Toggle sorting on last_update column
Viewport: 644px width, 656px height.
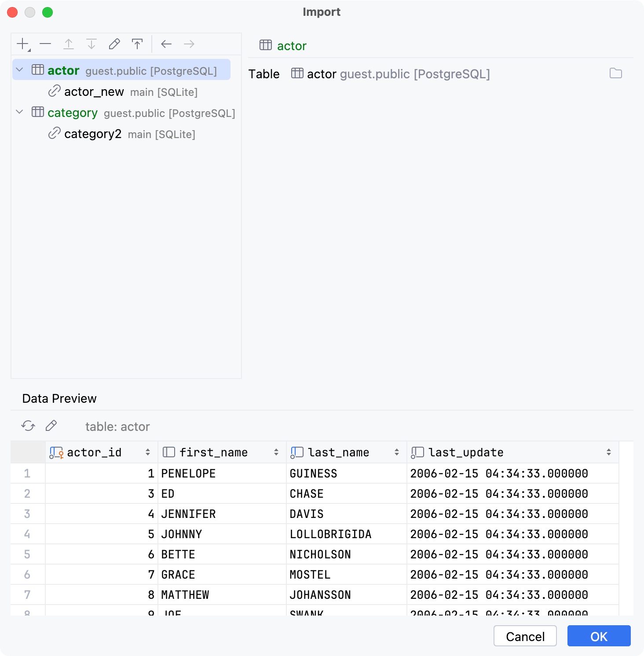tap(608, 452)
